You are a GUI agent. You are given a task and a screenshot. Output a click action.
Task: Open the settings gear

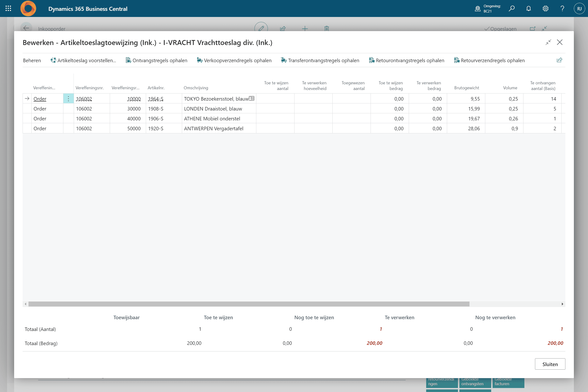pos(546,8)
